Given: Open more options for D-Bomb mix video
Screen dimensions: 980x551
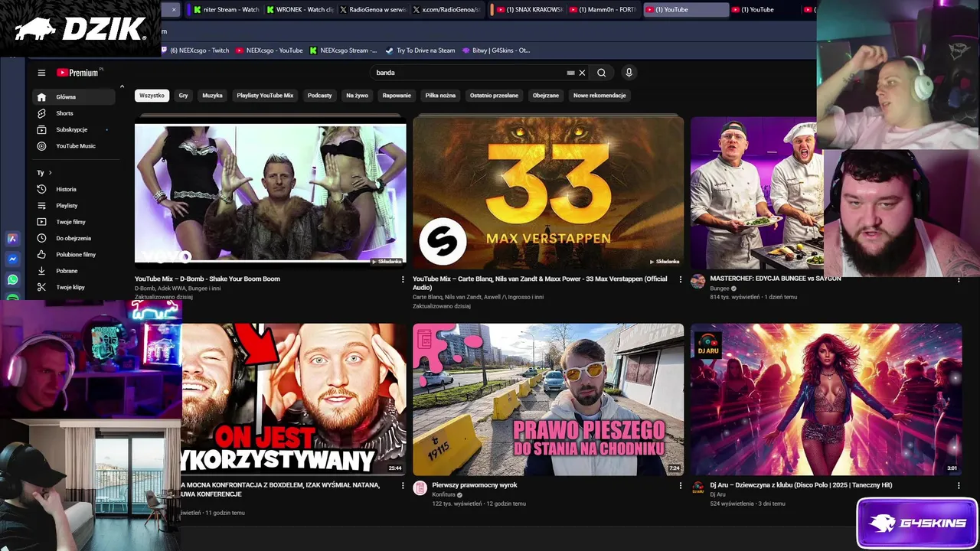Looking at the screenshot, I should click(x=403, y=279).
